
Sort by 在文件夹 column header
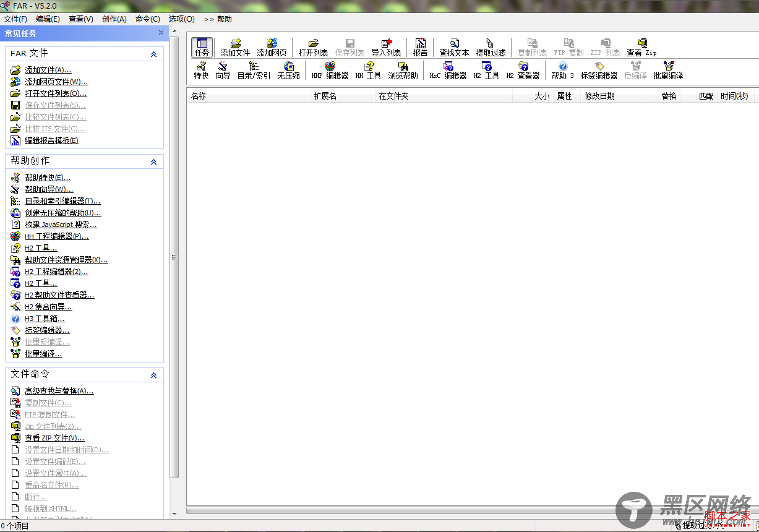[x=444, y=96]
